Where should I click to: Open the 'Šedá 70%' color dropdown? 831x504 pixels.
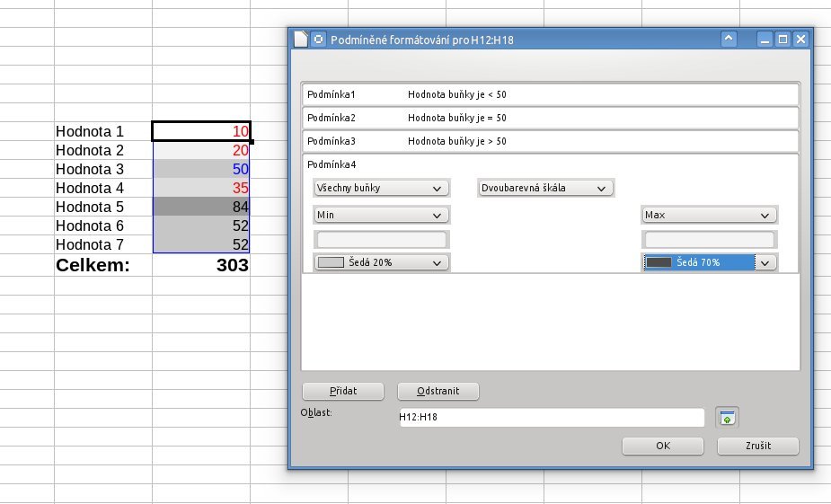coord(709,263)
